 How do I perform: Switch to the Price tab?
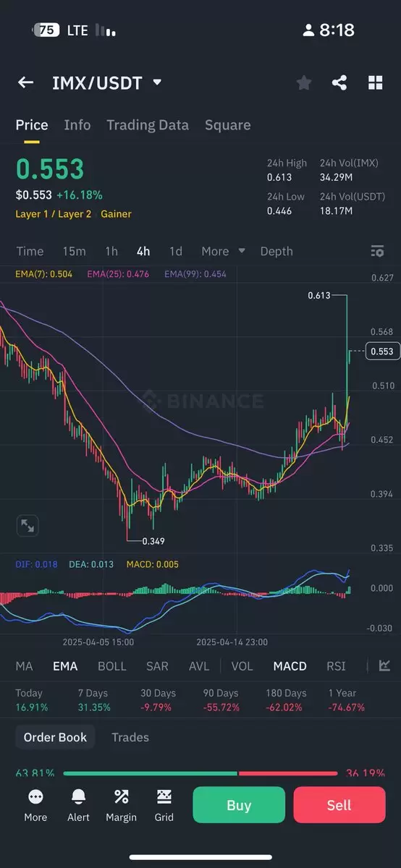(32, 125)
